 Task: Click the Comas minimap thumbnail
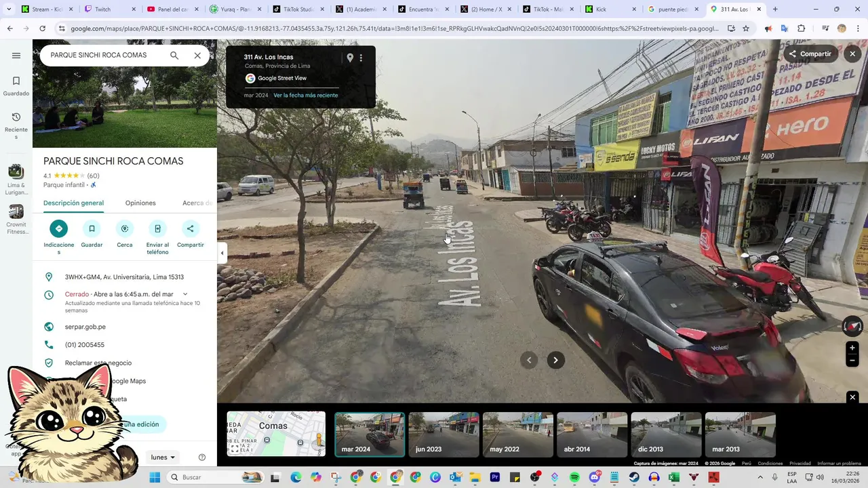(276, 434)
